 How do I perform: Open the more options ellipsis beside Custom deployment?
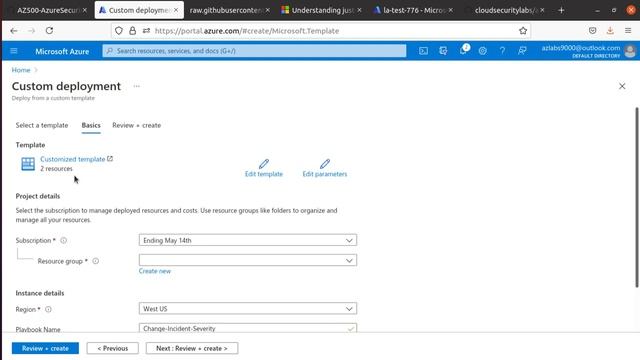coord(137,86)
